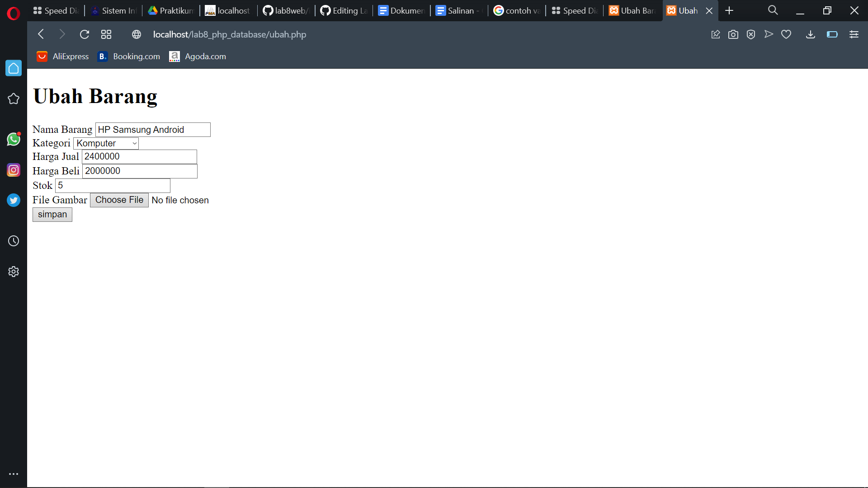Viewport: 868px width, 488px height.
Task: Open the search tool in the top bar
Action: click(773, 10)
